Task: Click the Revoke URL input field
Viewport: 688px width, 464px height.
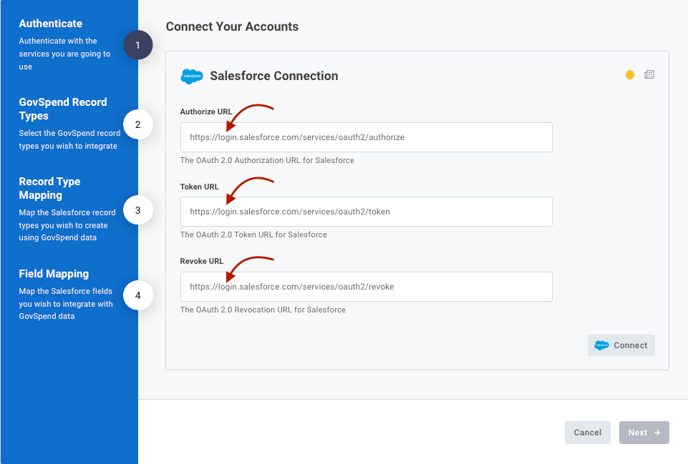Action: (x=366, y=287)
